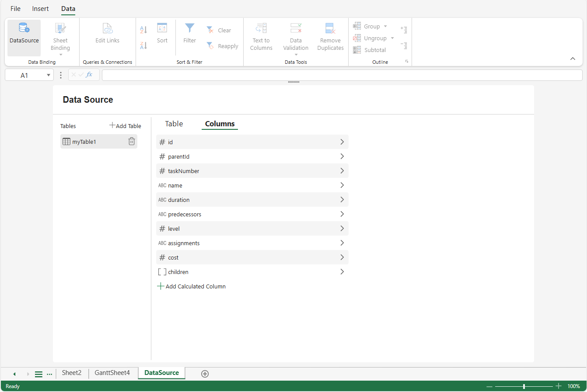The image size is (587, 392).
Task: Expand the children column details
Action: (x=342, y=272)
